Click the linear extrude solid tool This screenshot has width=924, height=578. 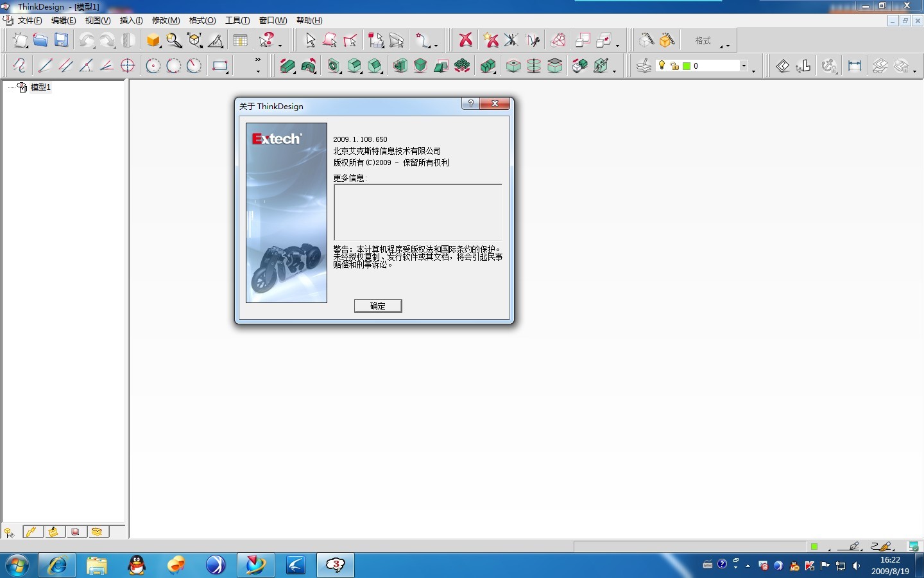coord(287,66)
